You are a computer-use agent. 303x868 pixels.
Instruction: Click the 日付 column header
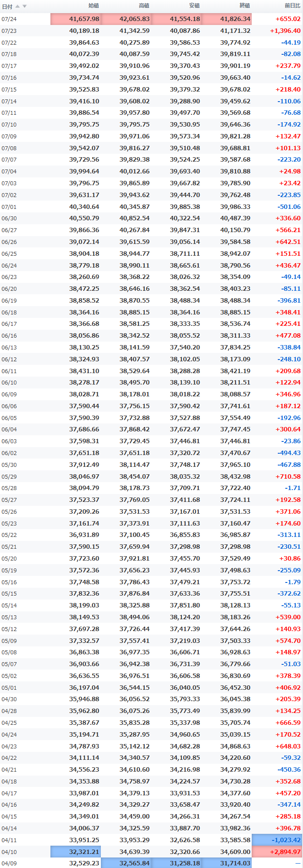click(x=7, y=6)
